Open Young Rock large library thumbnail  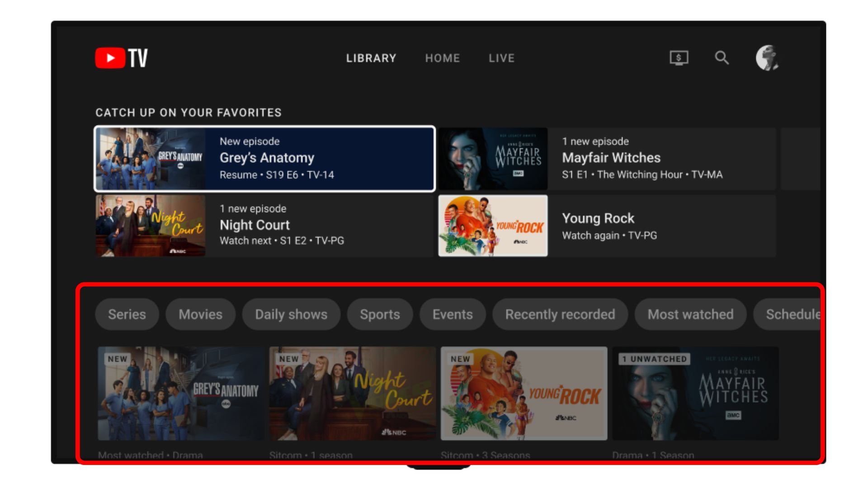pos(524,393)
